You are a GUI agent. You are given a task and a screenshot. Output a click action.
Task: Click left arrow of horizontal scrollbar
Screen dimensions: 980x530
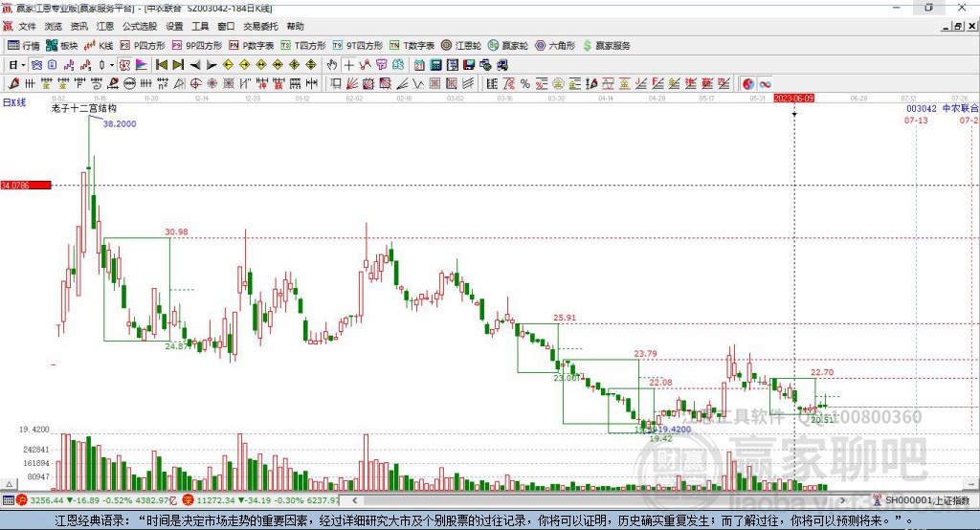[x=355, y=500]
